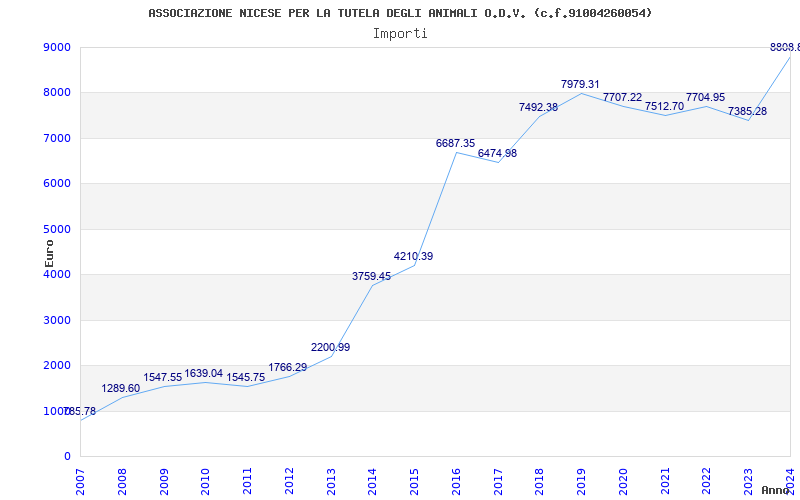Select data label 7704.95
This screenshot has height=500, width=800.
(706, 97)
